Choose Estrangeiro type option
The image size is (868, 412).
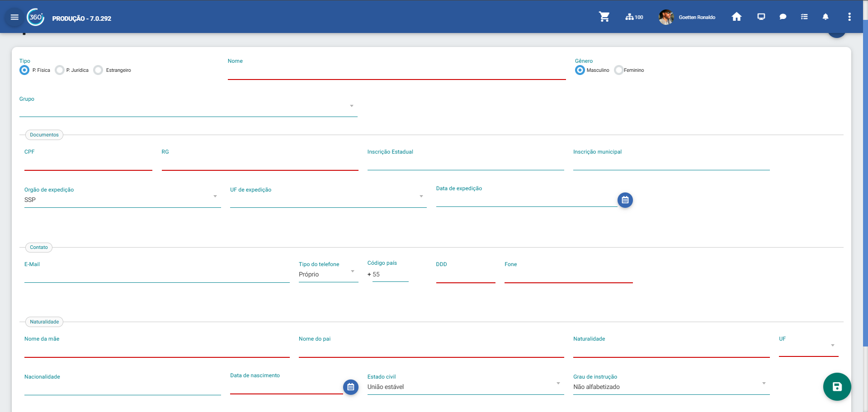(99, 70)
